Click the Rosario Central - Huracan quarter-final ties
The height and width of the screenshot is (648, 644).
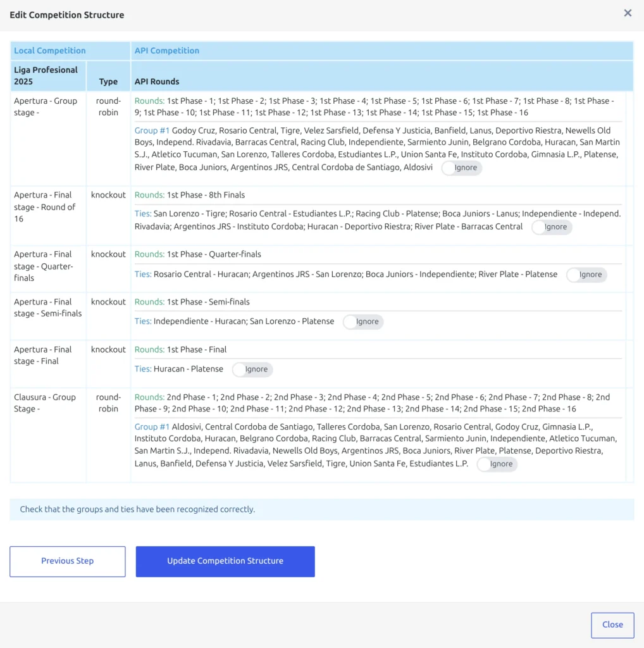point(356,275)
